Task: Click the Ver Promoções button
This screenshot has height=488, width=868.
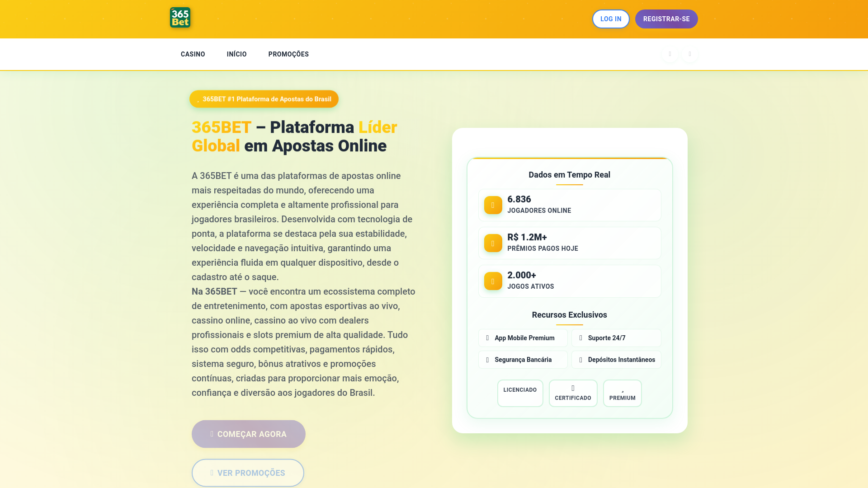Action: tap(248, 473)
